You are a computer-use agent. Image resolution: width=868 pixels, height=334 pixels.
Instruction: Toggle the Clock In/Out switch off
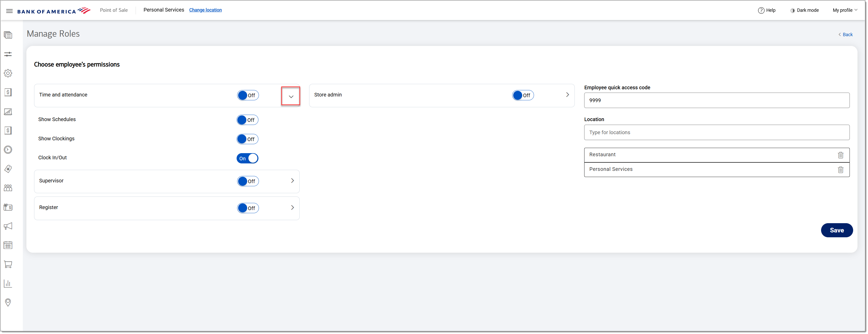(x=247, y=158)
